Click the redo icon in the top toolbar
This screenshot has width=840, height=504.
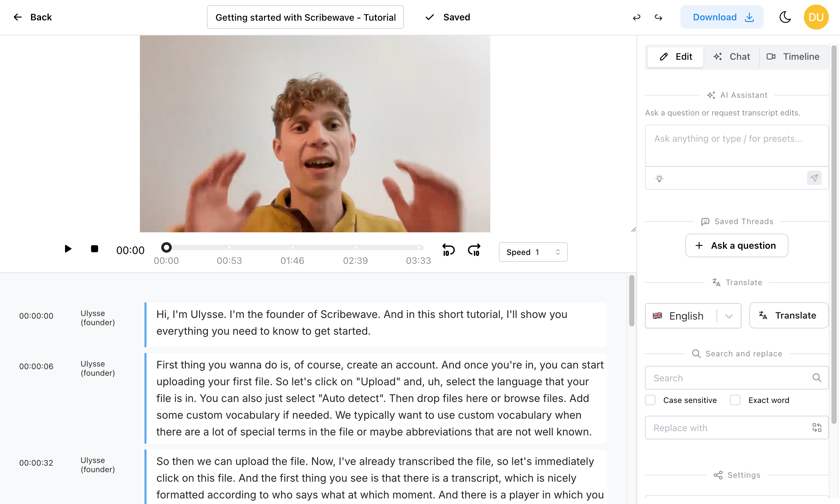[658, 17]
